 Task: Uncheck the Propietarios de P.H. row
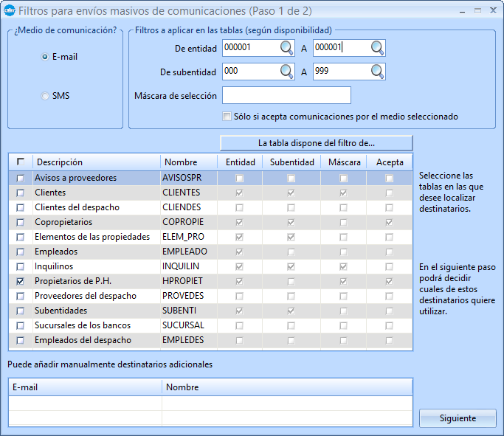[x=20, y=281]
